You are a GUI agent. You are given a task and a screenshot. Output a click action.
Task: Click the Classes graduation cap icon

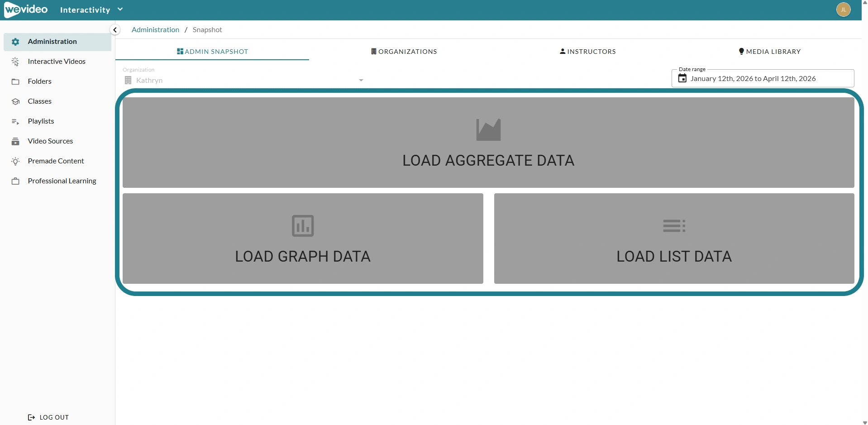pos(15,101)
